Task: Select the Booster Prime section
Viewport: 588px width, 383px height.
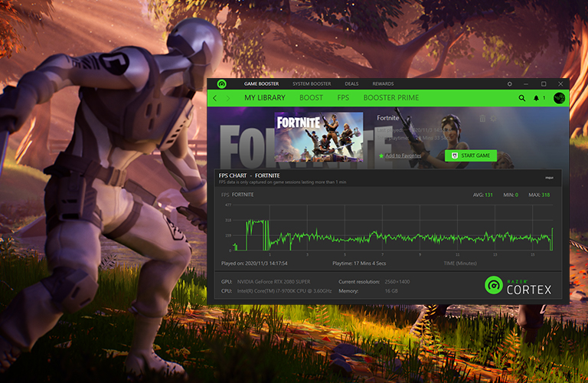Action: click(390, 98)
